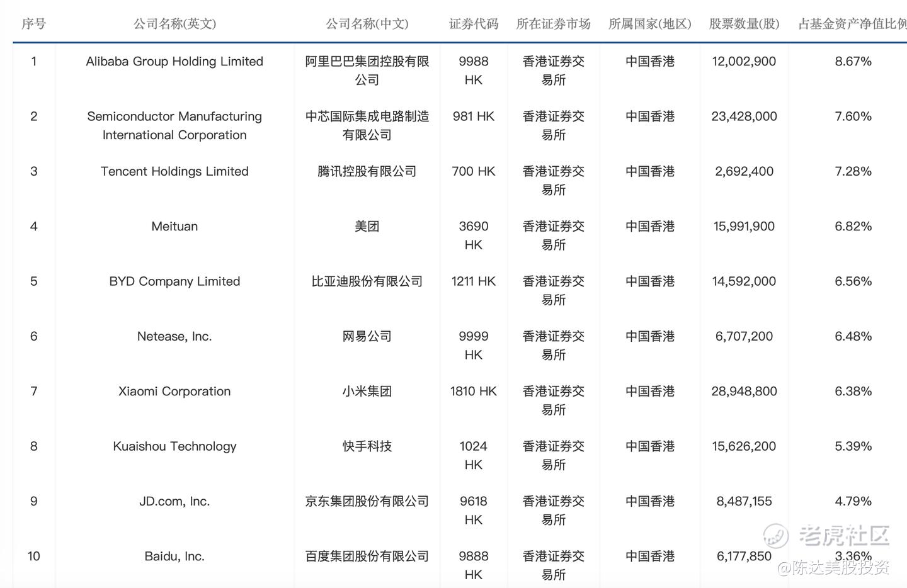Click share count 28,948,800

(x=744, y=391)
